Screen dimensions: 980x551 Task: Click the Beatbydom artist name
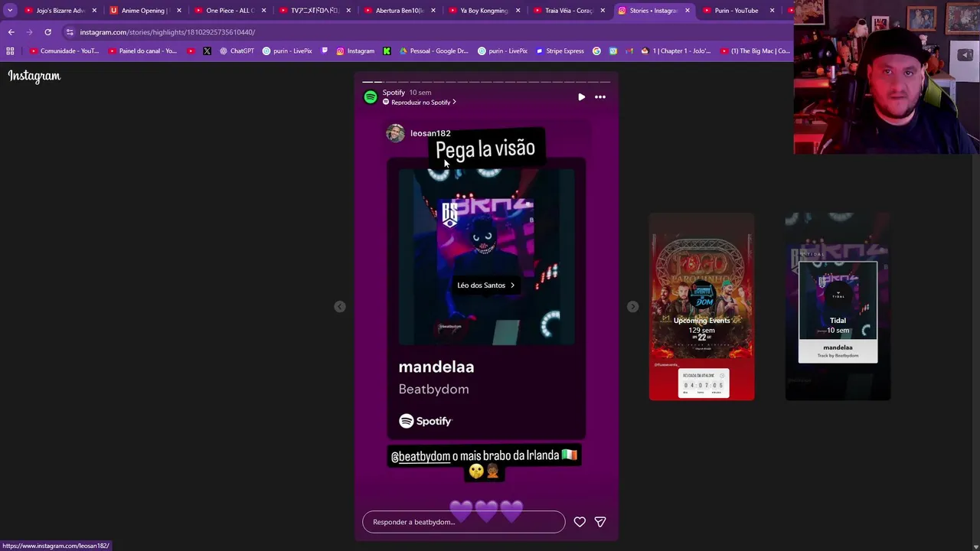(433, 390)
